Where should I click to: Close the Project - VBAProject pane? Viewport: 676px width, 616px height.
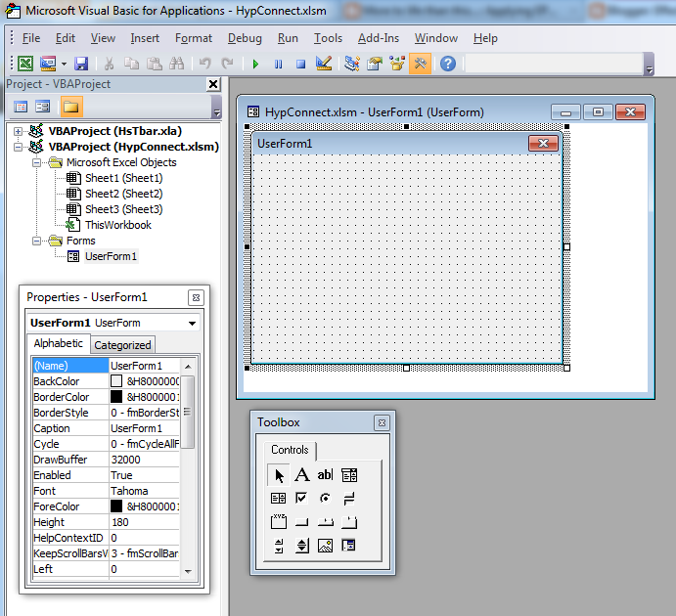click(213, 84)
